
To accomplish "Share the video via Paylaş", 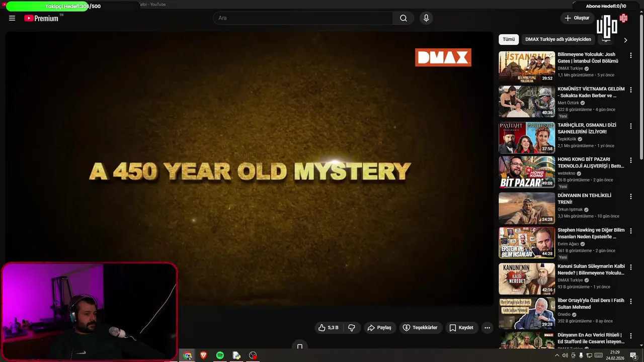I will (x=380, y=328).
